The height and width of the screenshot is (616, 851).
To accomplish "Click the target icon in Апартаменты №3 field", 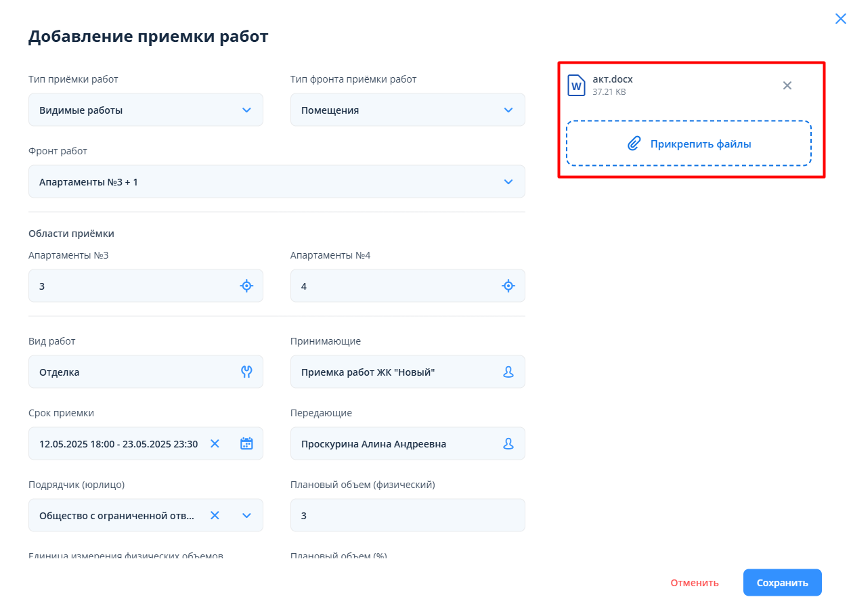I will click(246, 286).
